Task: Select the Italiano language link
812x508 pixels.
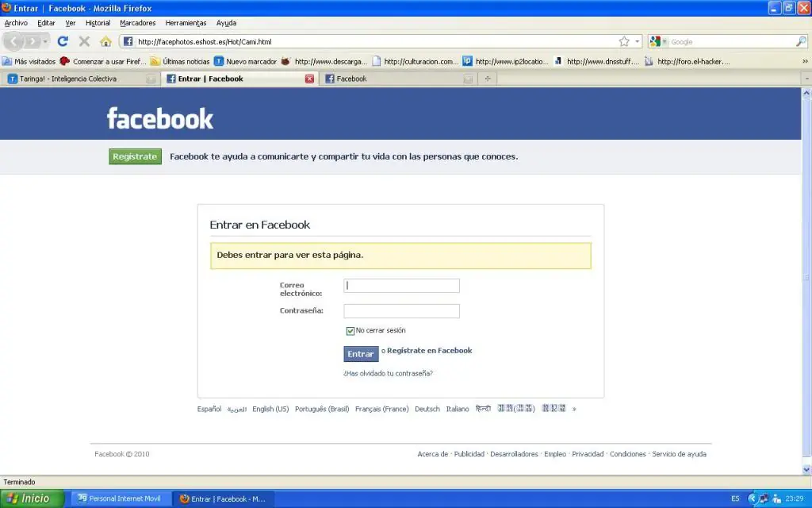Action: coord(458,409)
